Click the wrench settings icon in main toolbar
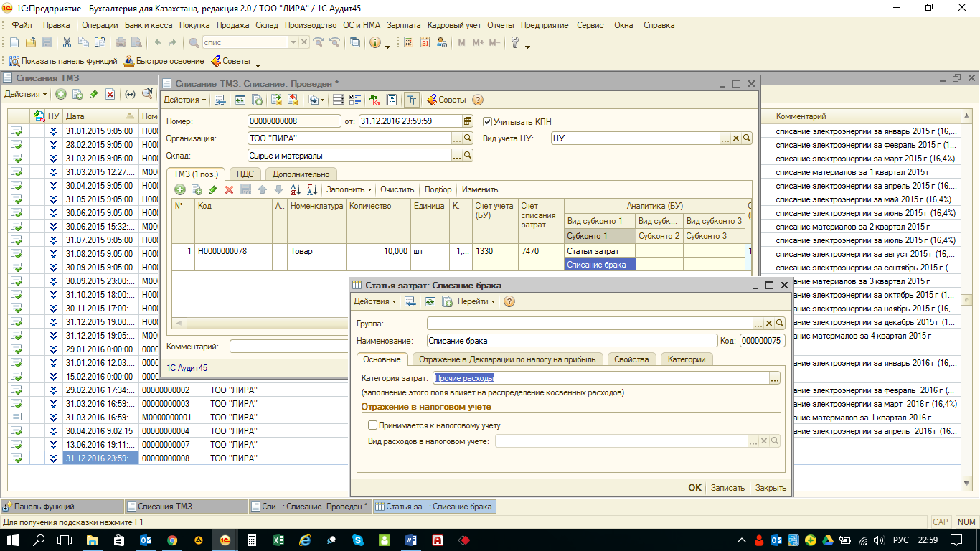Screen dimensions: 980x551 (514, 42)
